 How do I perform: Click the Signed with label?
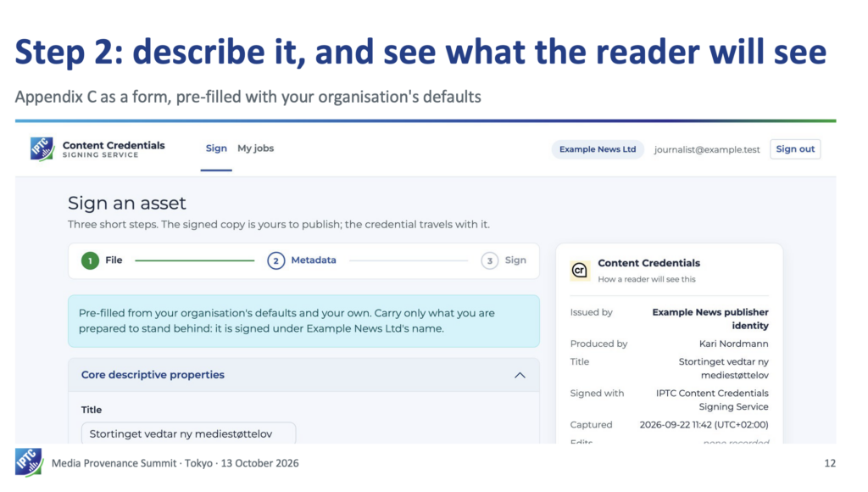597,393
